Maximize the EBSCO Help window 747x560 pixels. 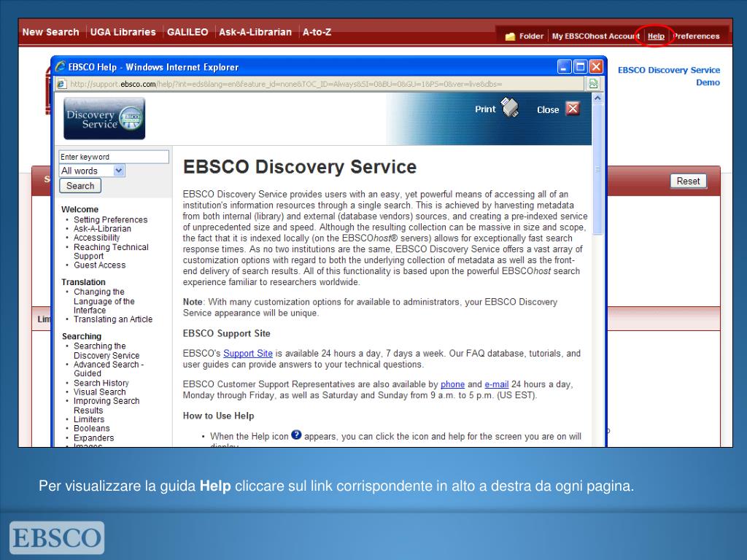tap(580, 66)
